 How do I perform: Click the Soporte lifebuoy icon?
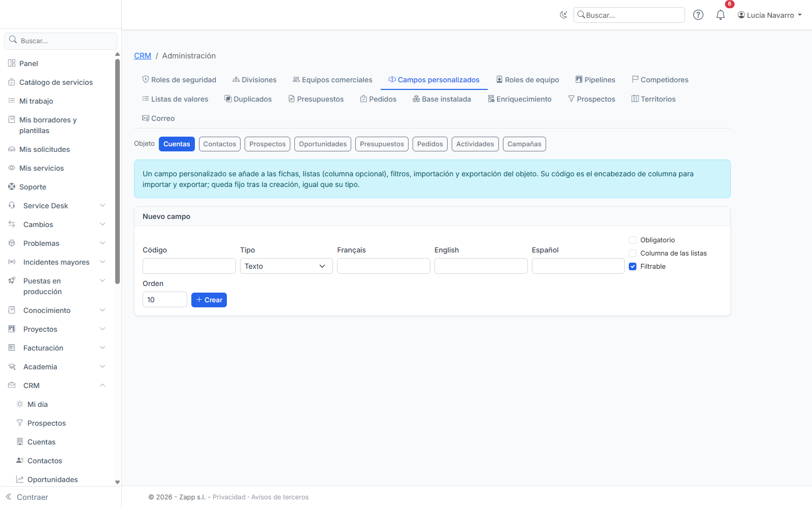[12, 187]
